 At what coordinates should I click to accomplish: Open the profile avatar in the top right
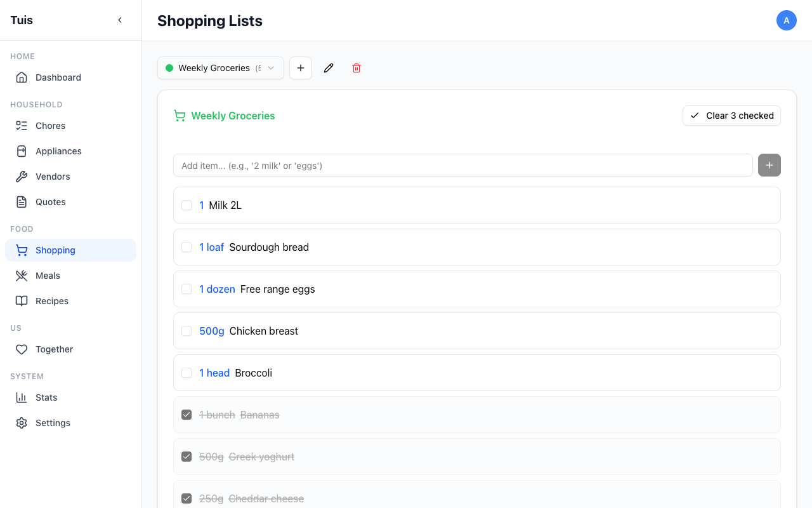click(787, 20)
